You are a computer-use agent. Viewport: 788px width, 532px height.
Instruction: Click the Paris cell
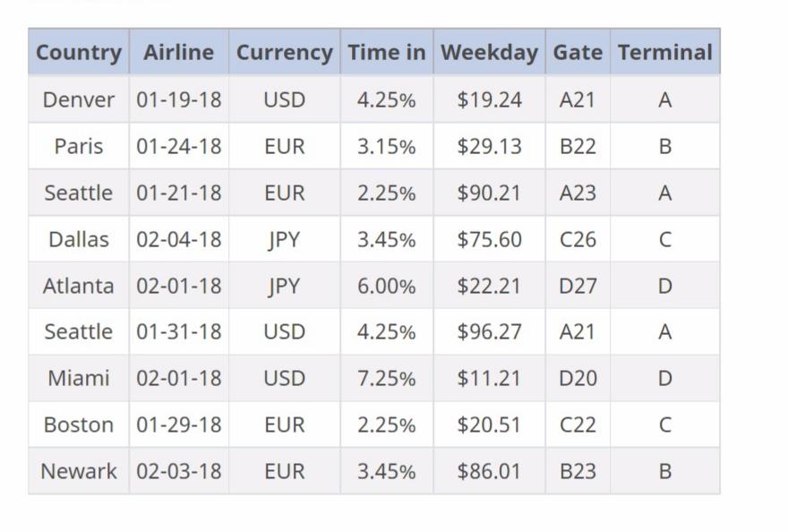click(79, 146)
